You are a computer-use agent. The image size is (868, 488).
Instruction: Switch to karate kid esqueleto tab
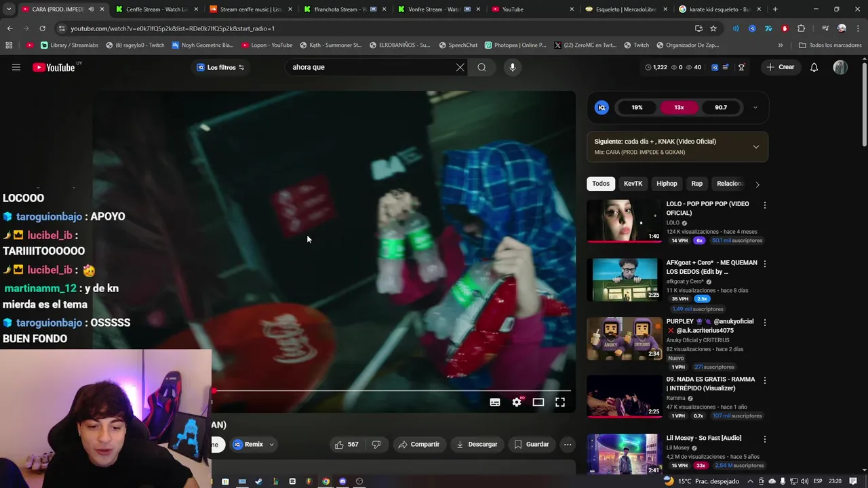[719, 9]
